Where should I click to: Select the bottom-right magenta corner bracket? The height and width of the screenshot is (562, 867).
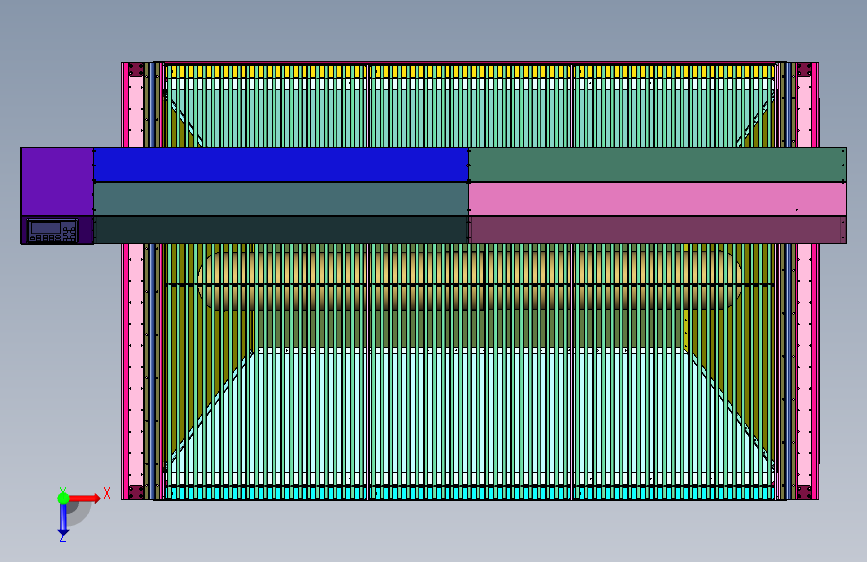pyautogui.click(x=804, y=492)
